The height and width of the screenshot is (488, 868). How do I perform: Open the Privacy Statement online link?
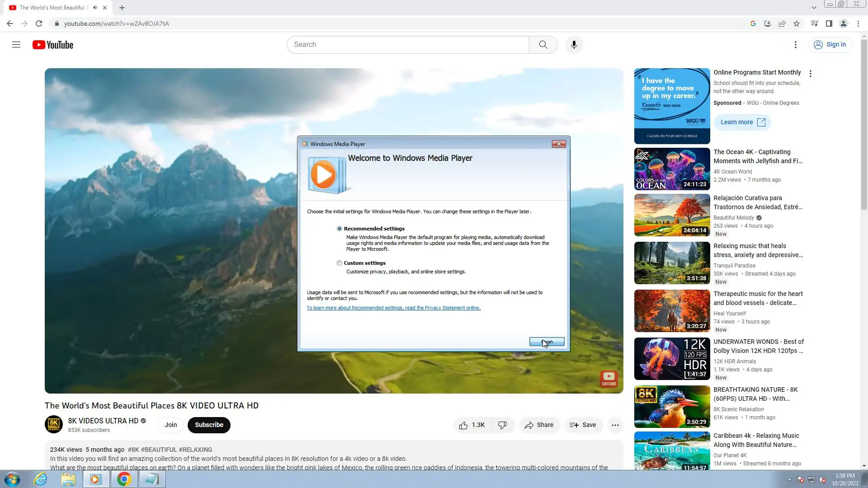pyautogui.click(x=393, y=308)
